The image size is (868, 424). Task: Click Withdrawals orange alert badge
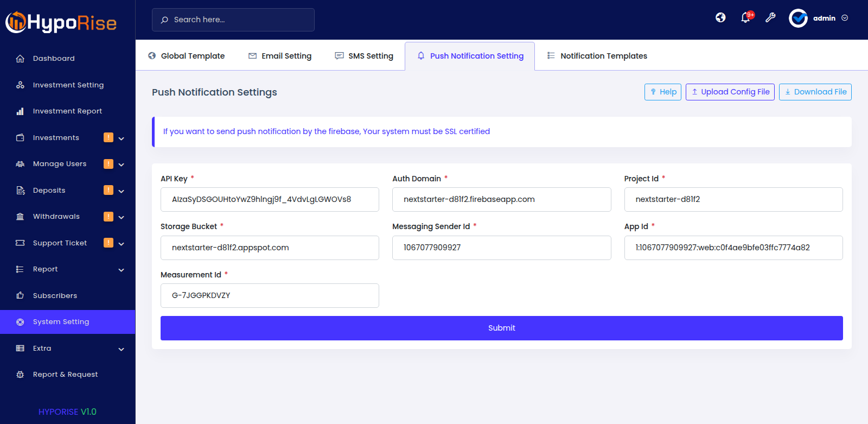coord(108,216)
